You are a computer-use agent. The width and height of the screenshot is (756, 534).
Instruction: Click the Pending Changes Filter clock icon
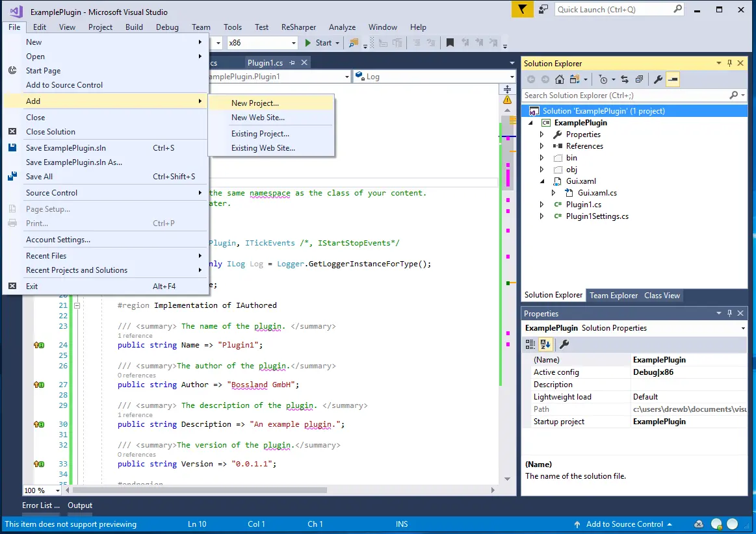[x=603, y=79]
